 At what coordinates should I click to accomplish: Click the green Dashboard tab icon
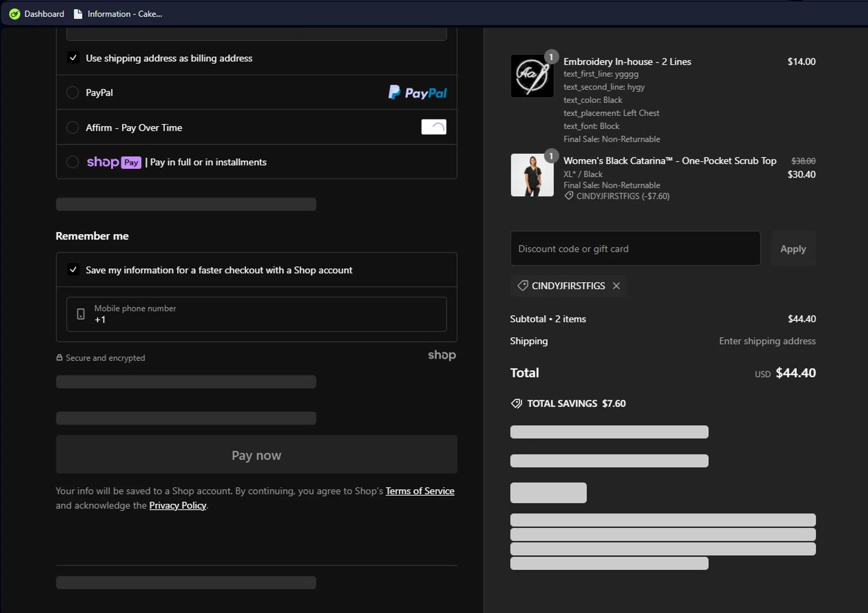[14, 14]
